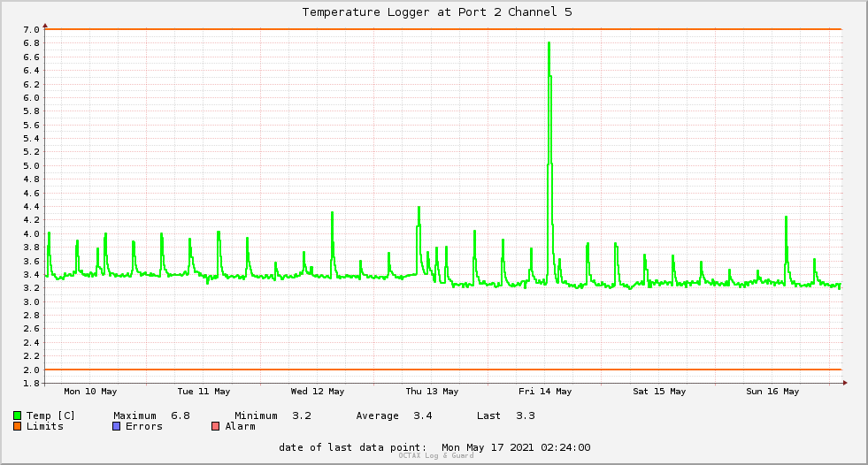The width and height of the screenshot is (868, 465).
Task: Click the peak of the 6.8 spike on Fri 14 May
Action: tap(549, 43)
